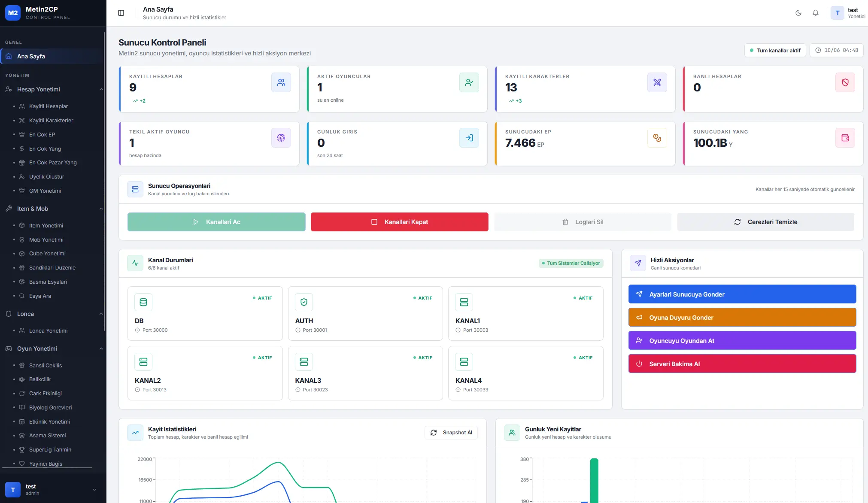Switch to dark mode moon icon
The height and width of the screenshot is (503, 868).
click(x=798, y=13)
